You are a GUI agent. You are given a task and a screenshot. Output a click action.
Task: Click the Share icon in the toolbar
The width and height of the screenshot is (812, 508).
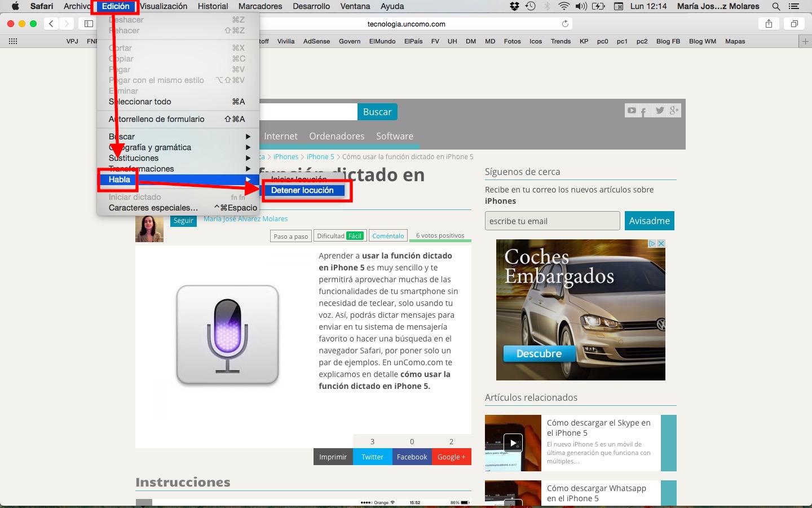click(x=769, y=24)
